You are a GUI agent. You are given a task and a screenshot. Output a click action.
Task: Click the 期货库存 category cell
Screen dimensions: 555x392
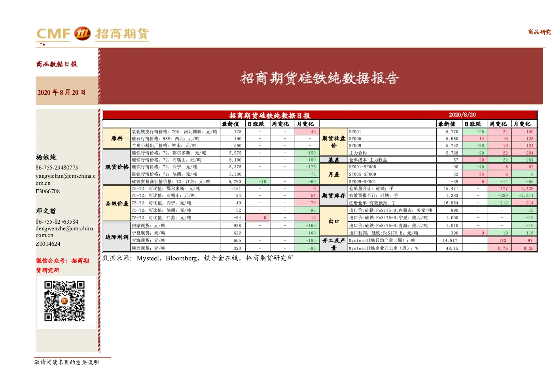tap(333, 196)
